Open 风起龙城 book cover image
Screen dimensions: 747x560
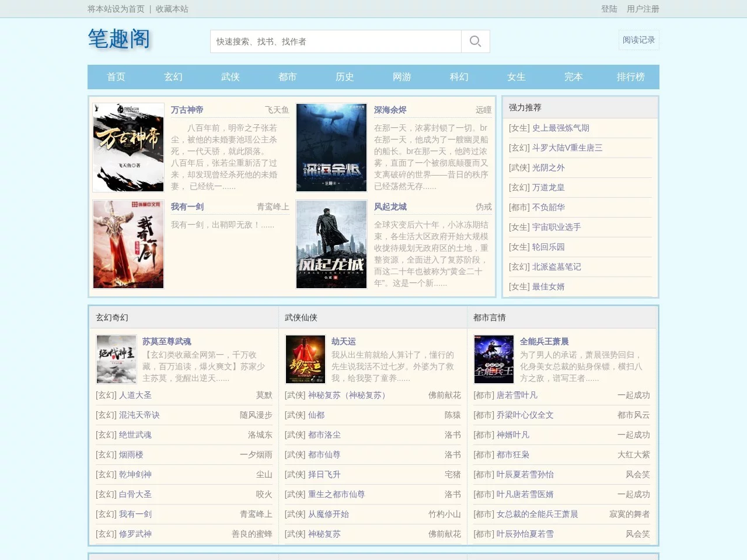coord(331,244)
